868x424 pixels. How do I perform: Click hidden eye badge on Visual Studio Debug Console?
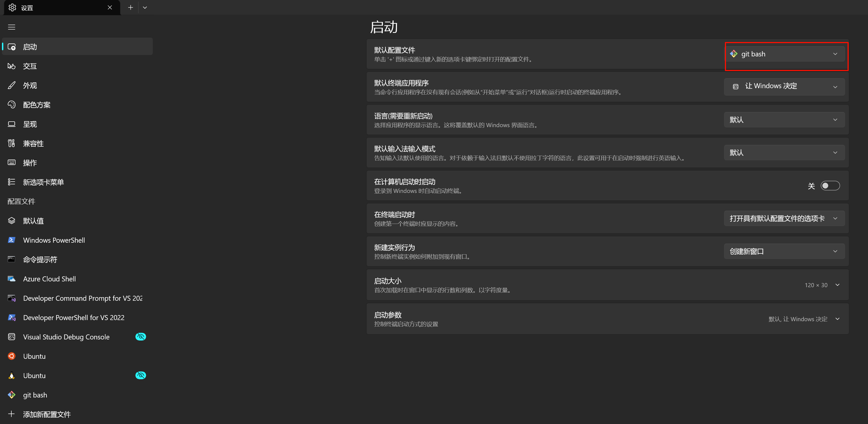coord(141,337)
